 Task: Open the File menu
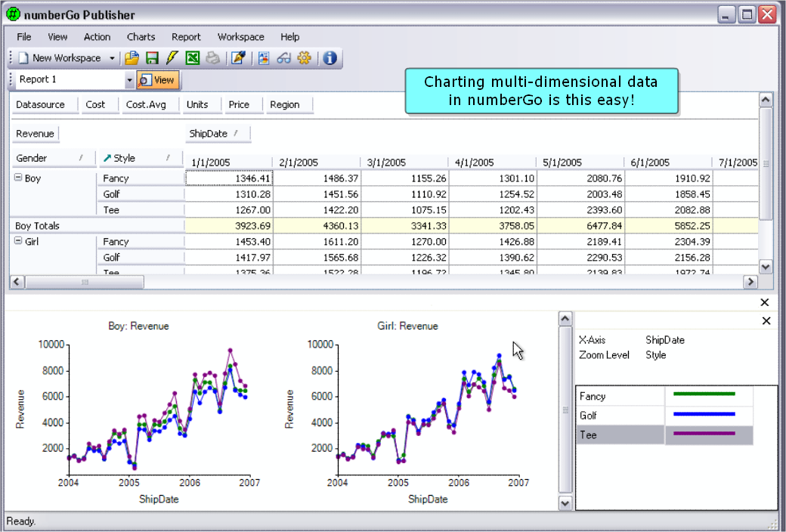tap(23, 37)
